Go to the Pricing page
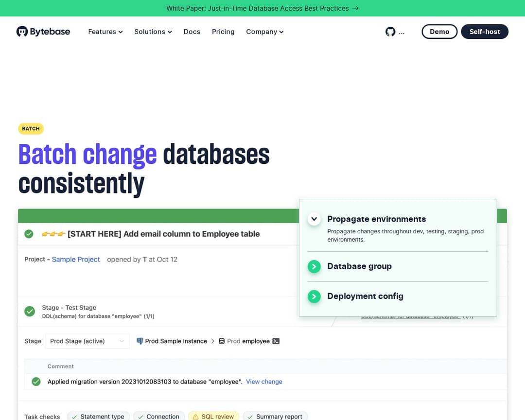 (x=223, y=32)
